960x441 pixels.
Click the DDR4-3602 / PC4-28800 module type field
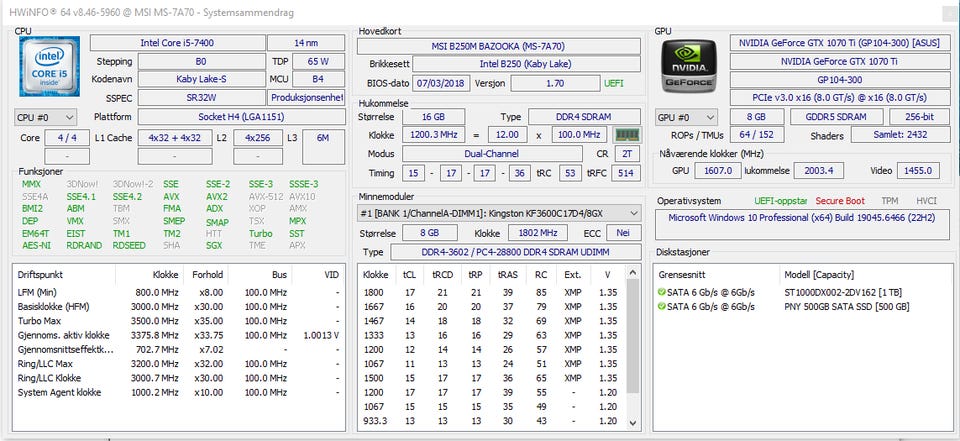(x=516, y=252)
